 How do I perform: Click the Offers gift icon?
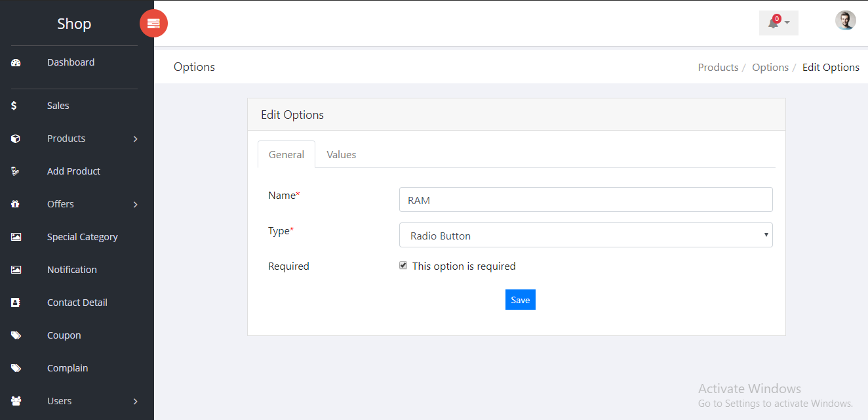(16, 204)
